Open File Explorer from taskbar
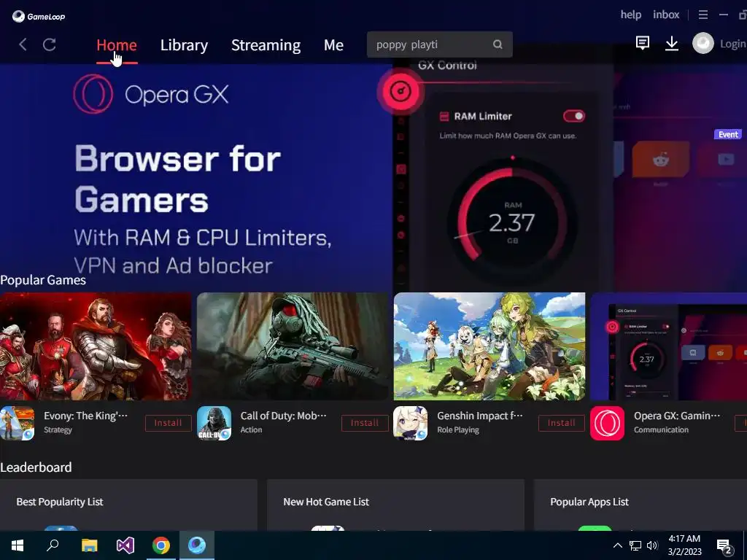The height and width of the screenshot is (560, 747). 89,545
